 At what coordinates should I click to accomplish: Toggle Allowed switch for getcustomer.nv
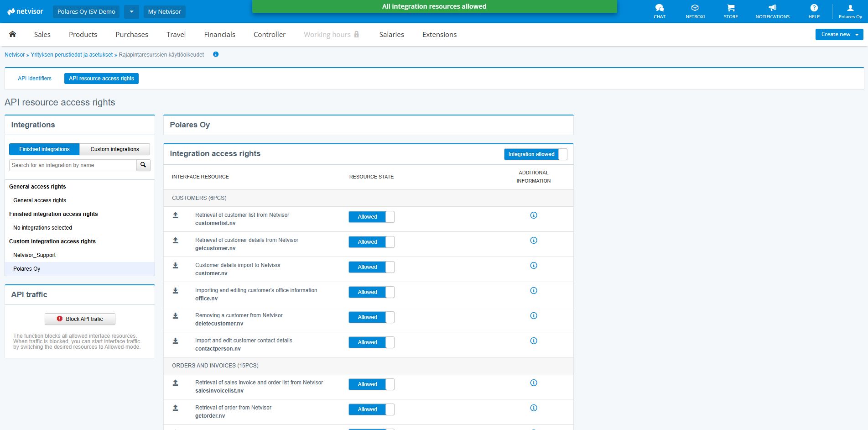(x=371, y=242)
